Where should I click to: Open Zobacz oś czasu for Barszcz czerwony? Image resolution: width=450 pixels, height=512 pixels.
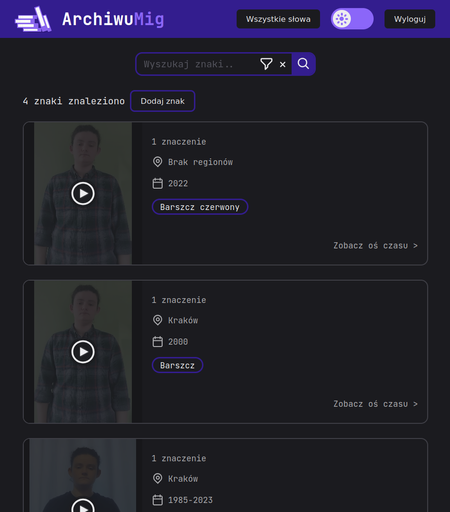[375, 246]
